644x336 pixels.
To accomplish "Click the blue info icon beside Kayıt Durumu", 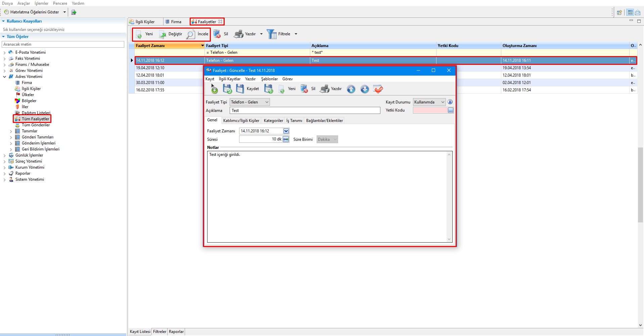I will pos(450,102).
